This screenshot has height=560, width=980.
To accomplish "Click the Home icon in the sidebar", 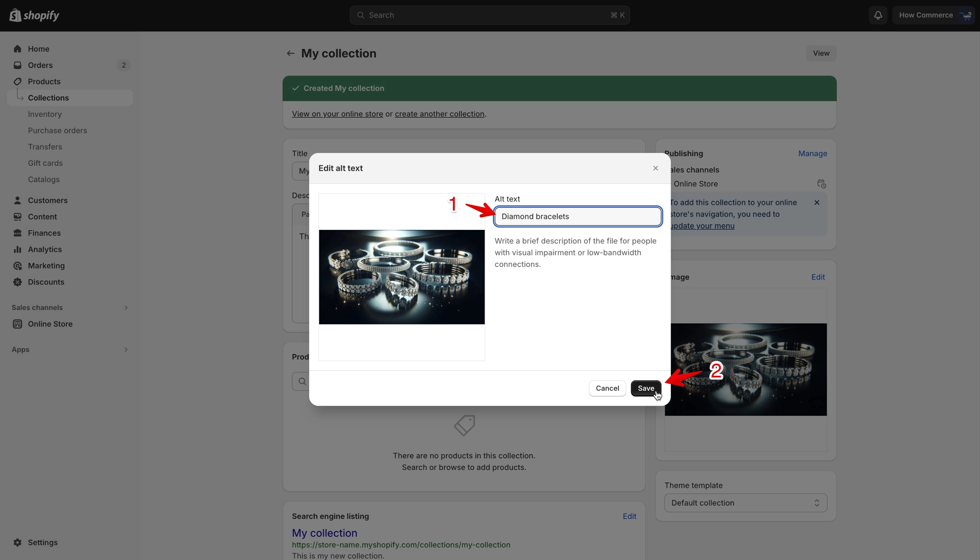I will pos(17,49).
